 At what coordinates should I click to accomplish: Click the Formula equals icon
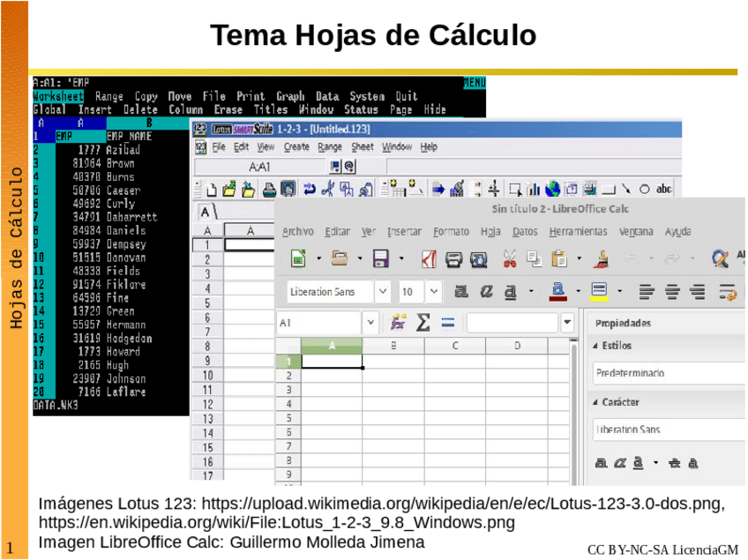point(448,323)
